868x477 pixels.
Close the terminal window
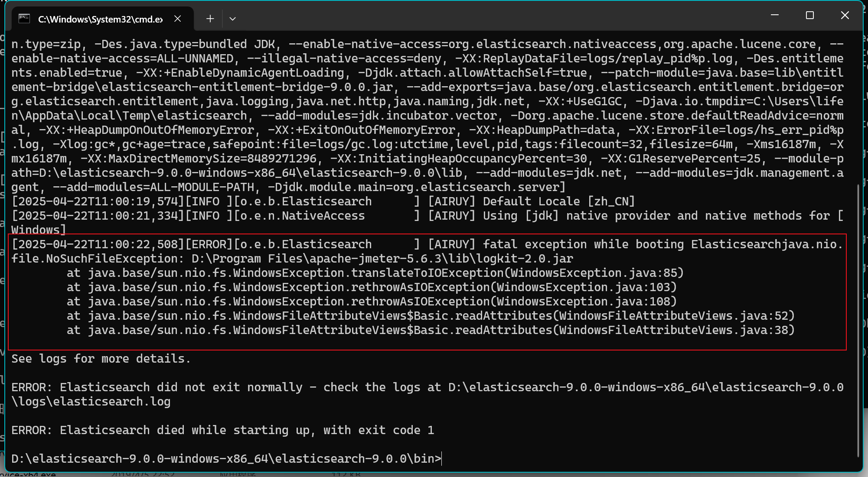(x=845, y=15)
